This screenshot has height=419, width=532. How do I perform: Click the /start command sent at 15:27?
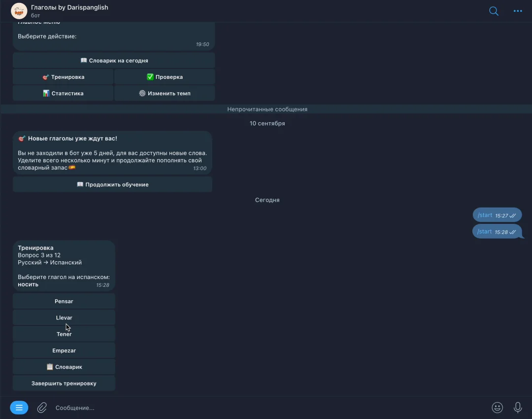(x=485, y=215)
